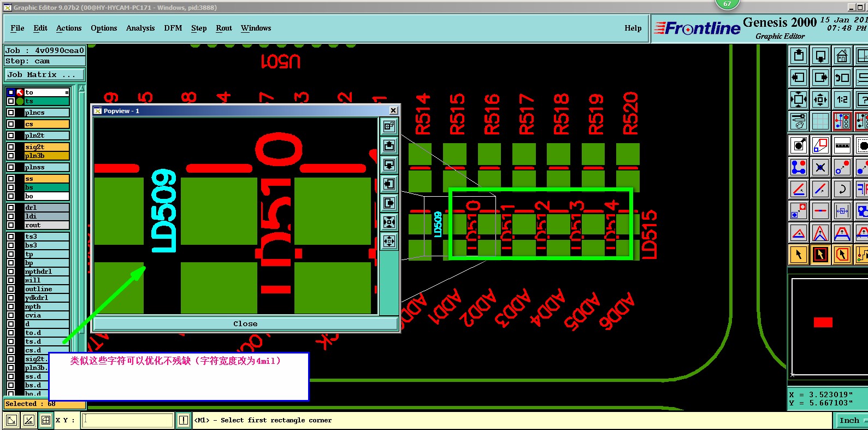Toggle checkbox for pln2t layer
Viewport: 868px width, 430px height.
[11, 136]
